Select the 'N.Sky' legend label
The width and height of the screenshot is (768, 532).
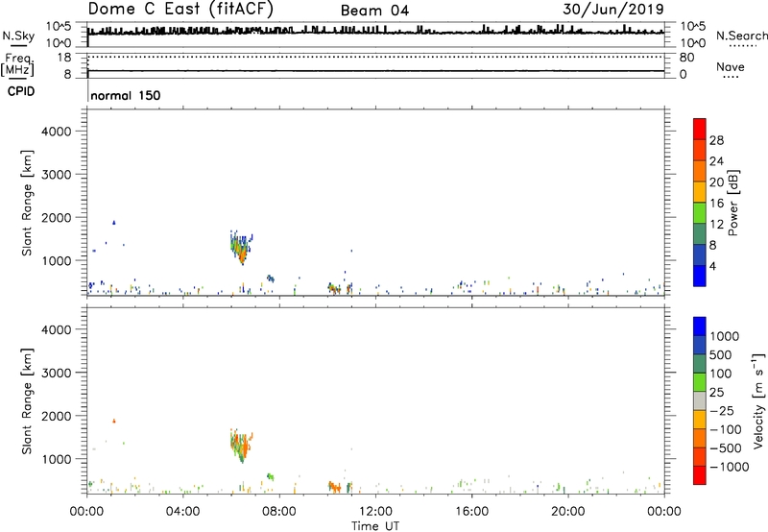(x=18, y=36)
